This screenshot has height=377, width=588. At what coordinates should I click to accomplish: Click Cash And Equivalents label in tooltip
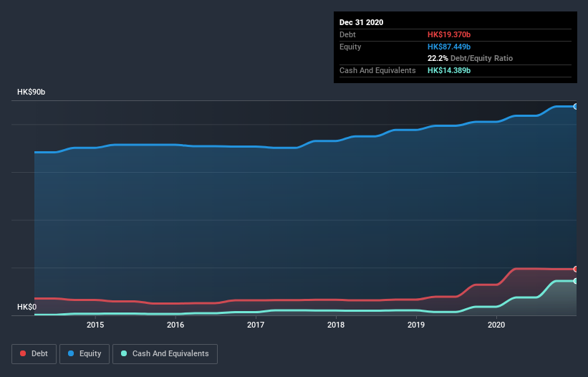coord(377,70)
